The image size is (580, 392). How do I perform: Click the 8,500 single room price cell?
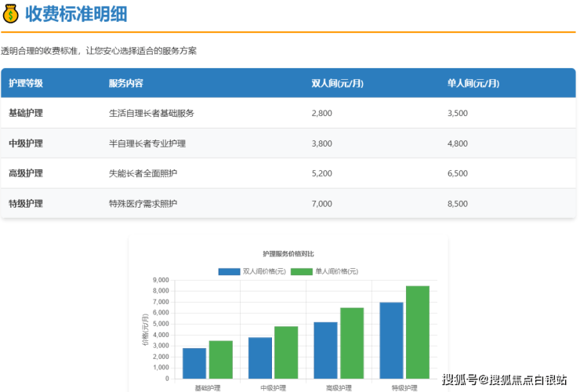[457, 204]
